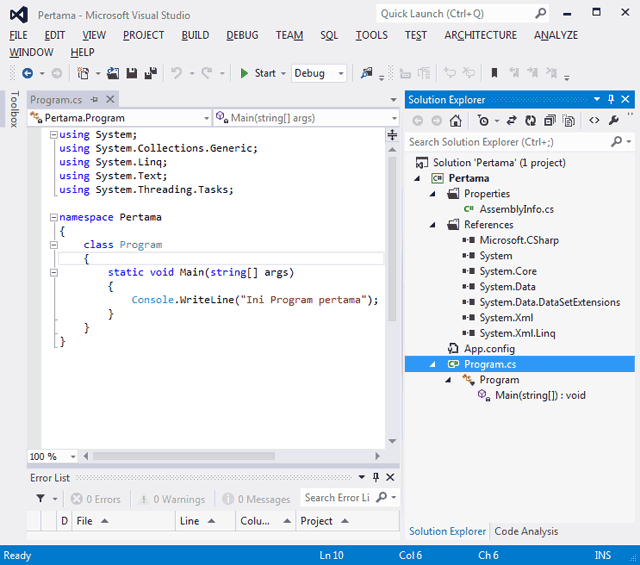Collapse the Properties folder node
This screenshot has width=640, height=565.
433,194
